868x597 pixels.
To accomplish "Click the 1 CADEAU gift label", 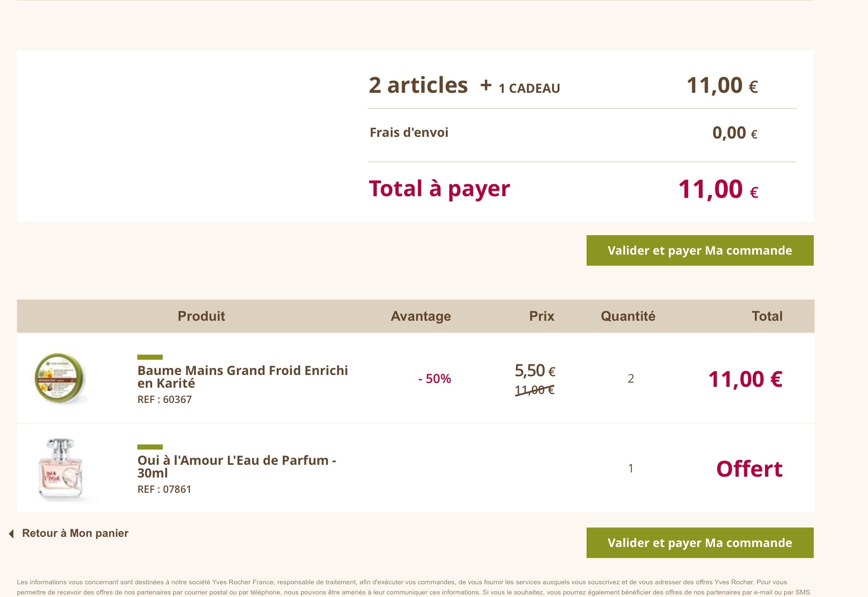I will [x=529, y=88].
